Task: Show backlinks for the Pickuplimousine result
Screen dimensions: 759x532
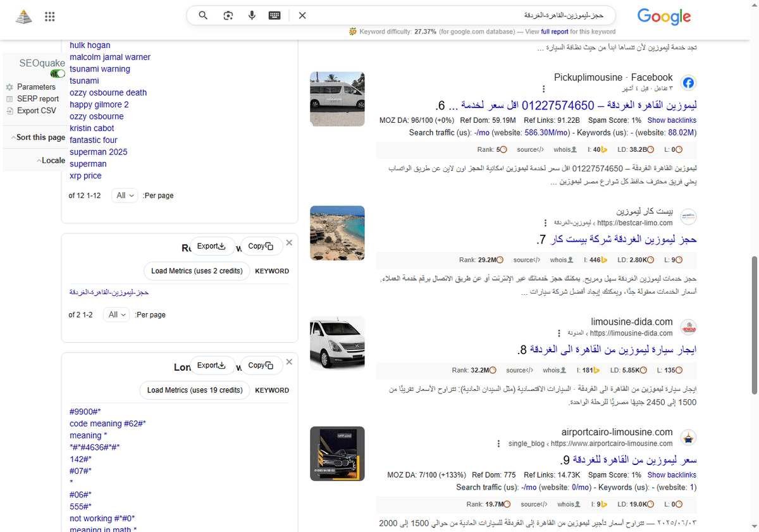Action: point(672,120)
